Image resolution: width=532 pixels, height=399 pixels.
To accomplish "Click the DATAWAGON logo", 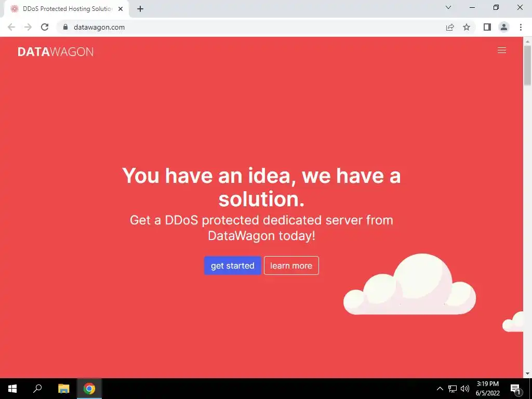I will point(56,51).
